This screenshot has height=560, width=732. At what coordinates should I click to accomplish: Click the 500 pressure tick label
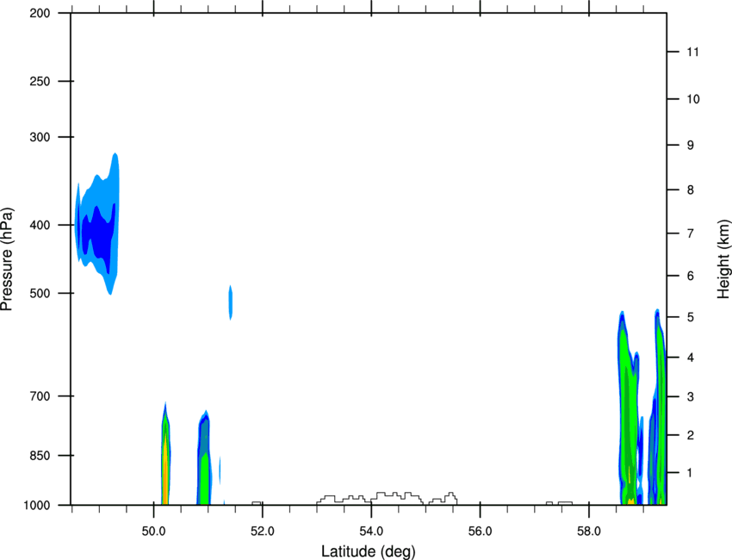point(40,293)
